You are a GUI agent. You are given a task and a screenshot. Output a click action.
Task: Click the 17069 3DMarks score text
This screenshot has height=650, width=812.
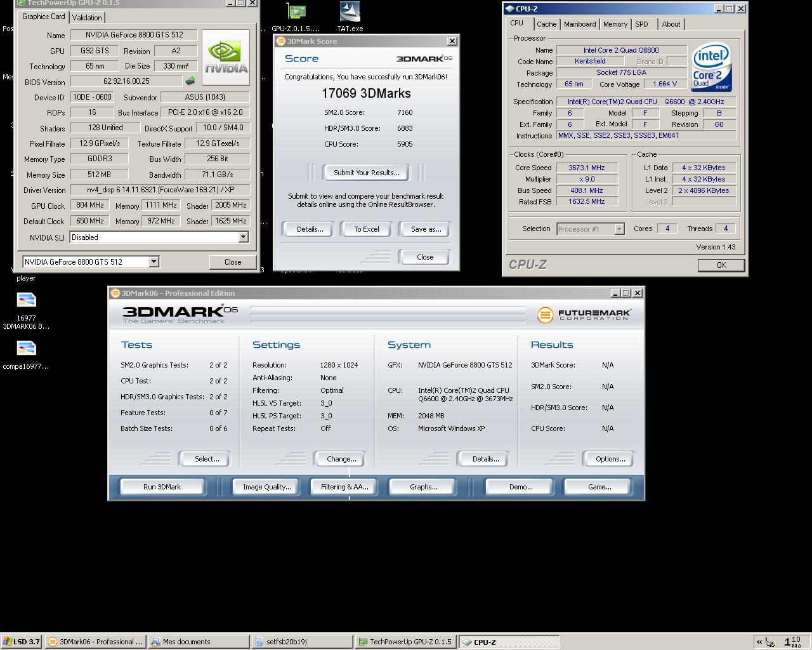[366, 93]
